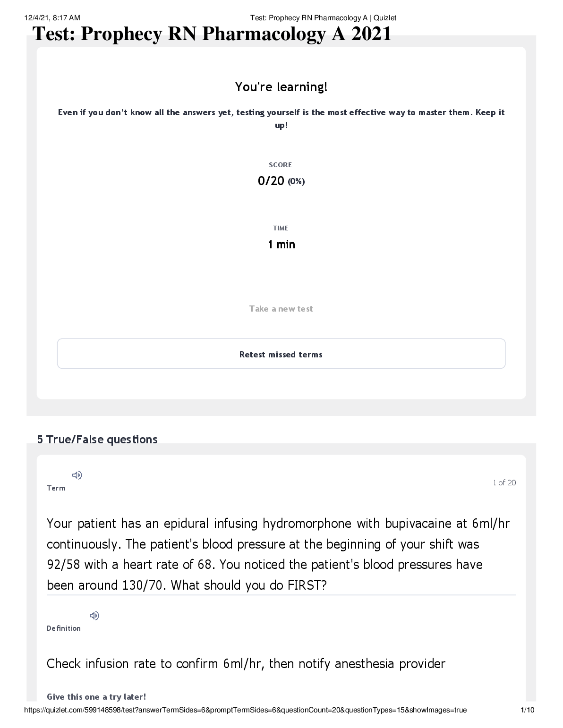Select the epidural hydromorphone question text
The image size is (563, 728).
coord(278,554)
